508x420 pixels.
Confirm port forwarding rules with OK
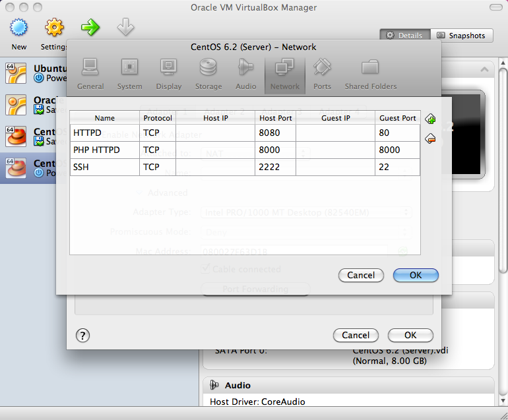[416, 275]
